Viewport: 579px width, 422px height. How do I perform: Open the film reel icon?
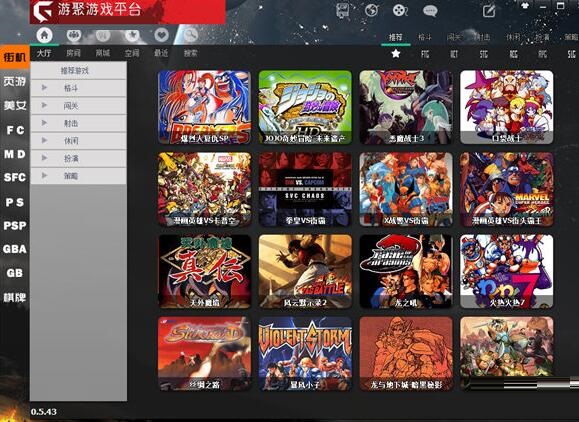pos(400,10)
